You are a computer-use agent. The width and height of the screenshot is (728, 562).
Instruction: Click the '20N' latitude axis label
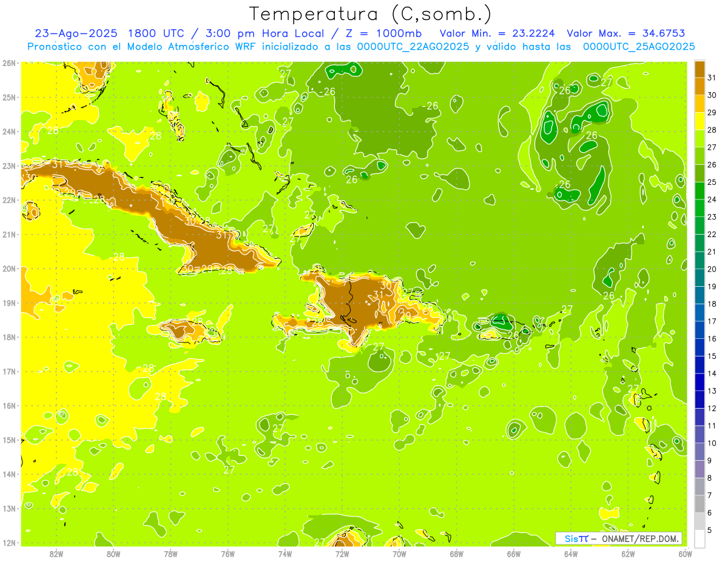8,269
